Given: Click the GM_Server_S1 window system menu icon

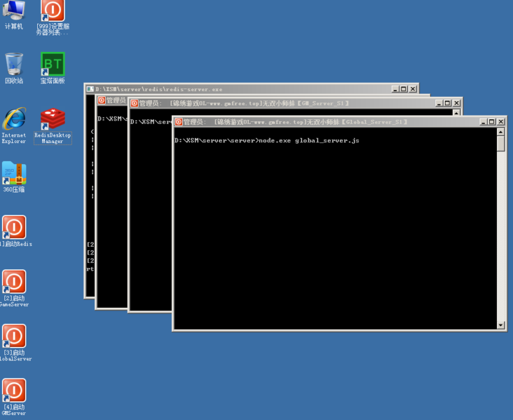Looking at the screenshot, I should coord(134,103).
